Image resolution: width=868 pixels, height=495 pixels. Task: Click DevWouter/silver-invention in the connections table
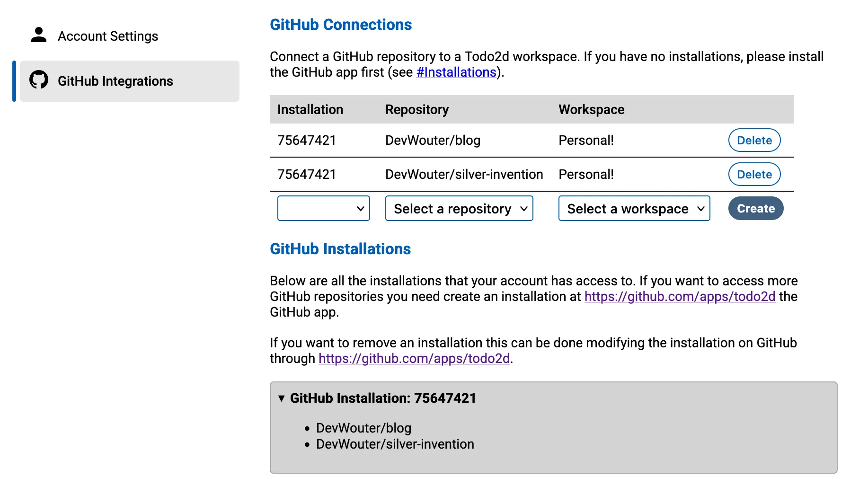[x=464, y=174]
